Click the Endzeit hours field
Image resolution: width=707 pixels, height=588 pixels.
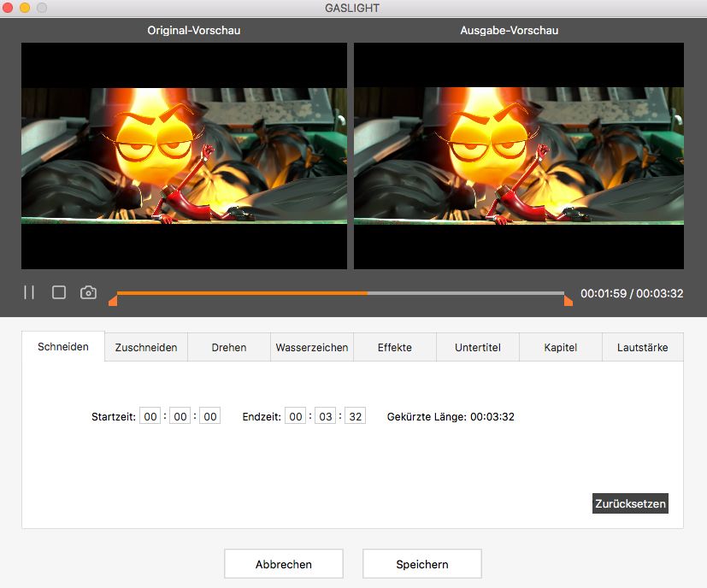(x=295, y=416)
